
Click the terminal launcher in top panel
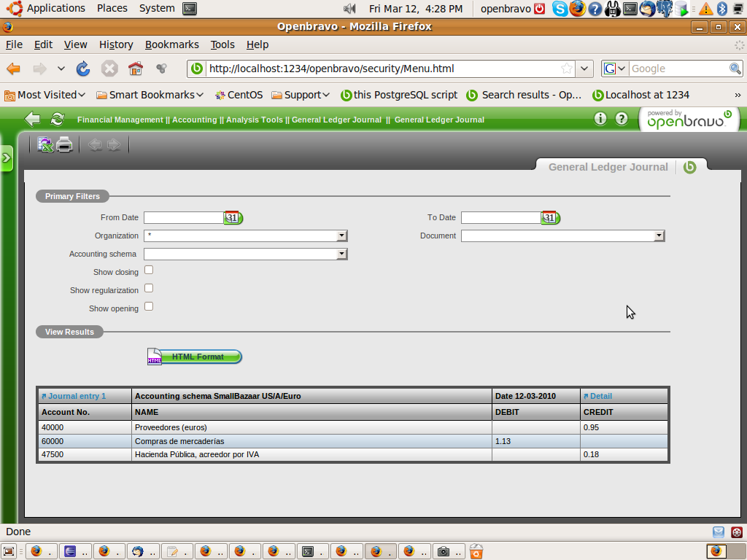click(x=190, y=9)
